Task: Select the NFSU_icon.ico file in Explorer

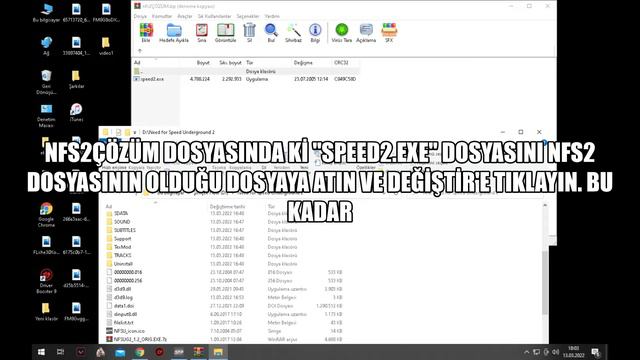Action: pos(129,331)
